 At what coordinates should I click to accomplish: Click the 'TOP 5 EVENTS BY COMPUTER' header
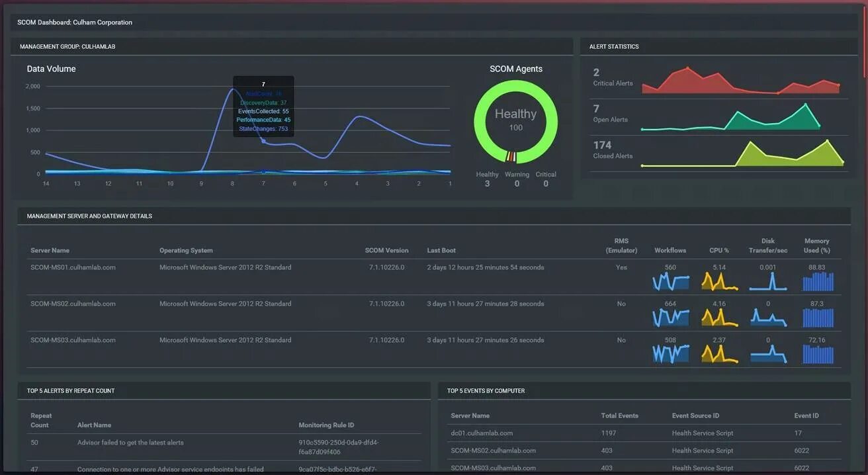486,391
